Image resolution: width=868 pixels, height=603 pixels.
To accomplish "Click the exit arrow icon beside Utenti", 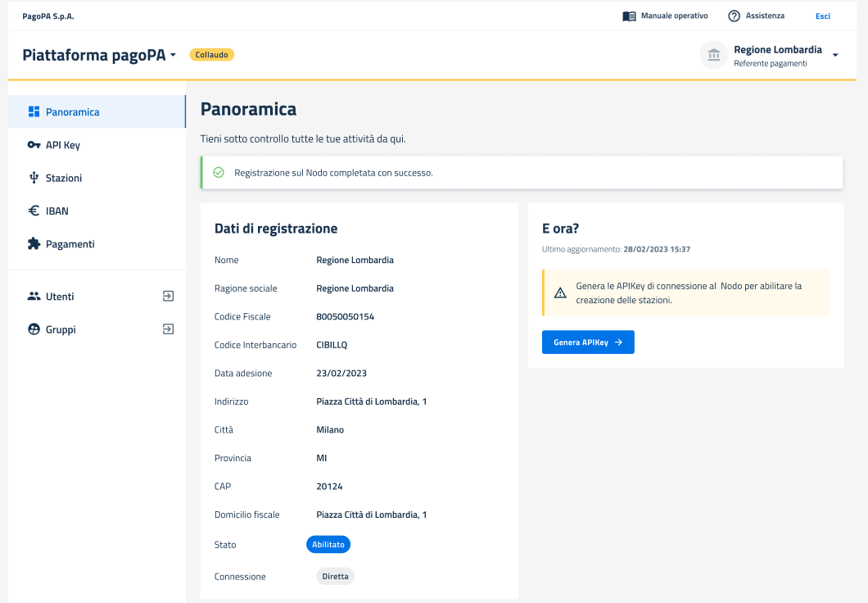I will coord(168,297).
